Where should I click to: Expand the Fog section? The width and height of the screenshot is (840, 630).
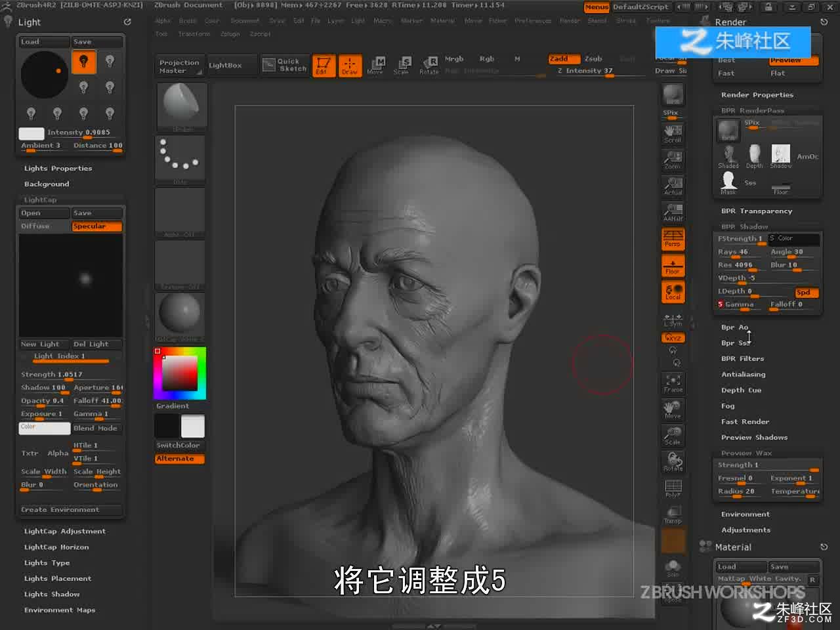point(728,406)
